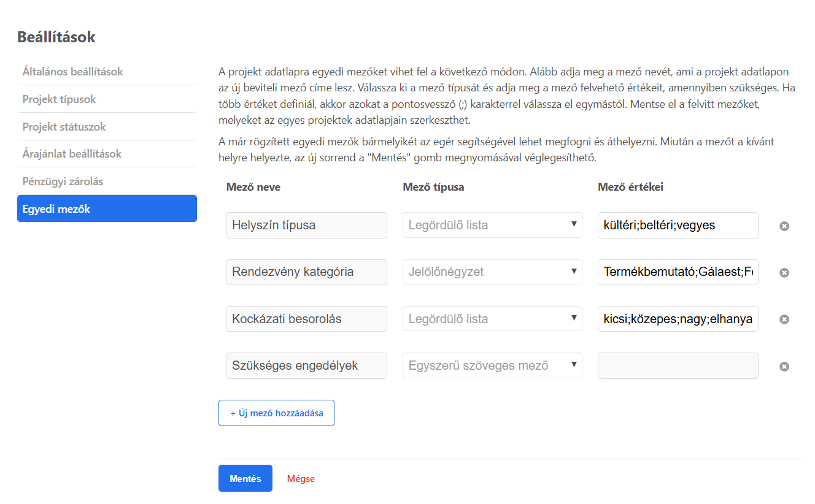This screenshot has width=815, height=504.
Task: Open type dropdown for Kockázati besorolás
Action: (x=492, y=319)
